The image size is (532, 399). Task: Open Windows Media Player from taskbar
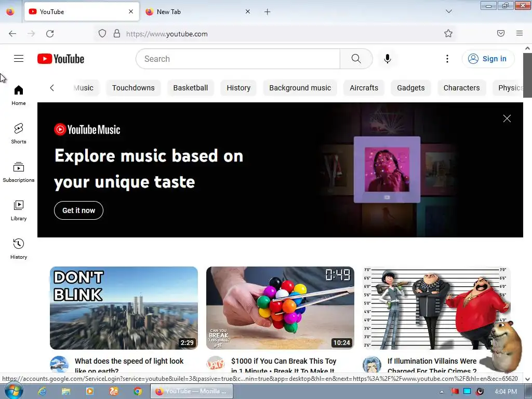(90, 391)
